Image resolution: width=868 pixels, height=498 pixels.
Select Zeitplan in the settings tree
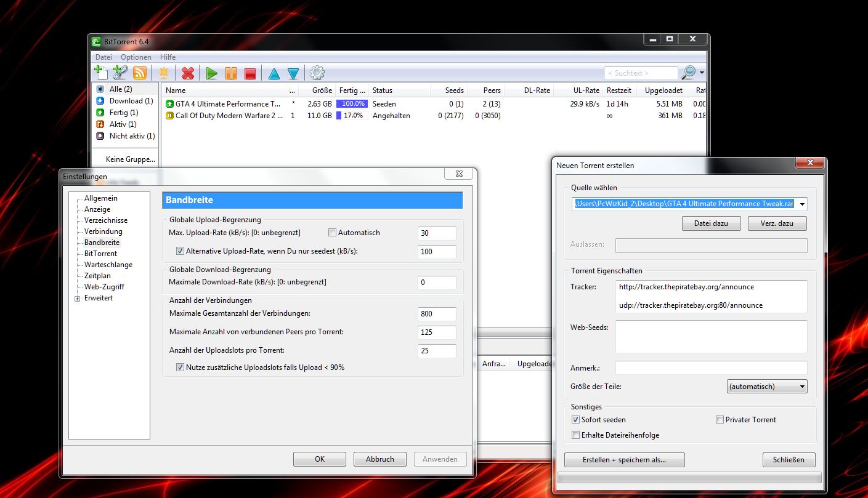point(97,276)
